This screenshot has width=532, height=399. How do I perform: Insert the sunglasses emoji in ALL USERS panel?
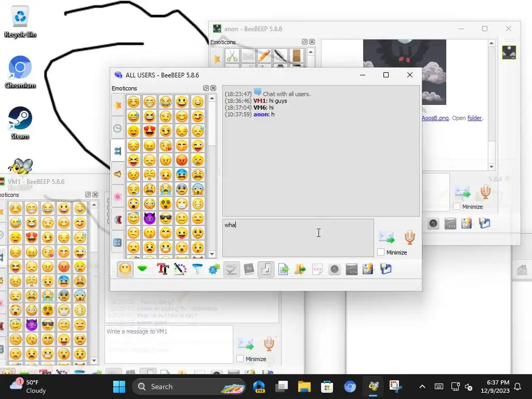pos(166,218)
